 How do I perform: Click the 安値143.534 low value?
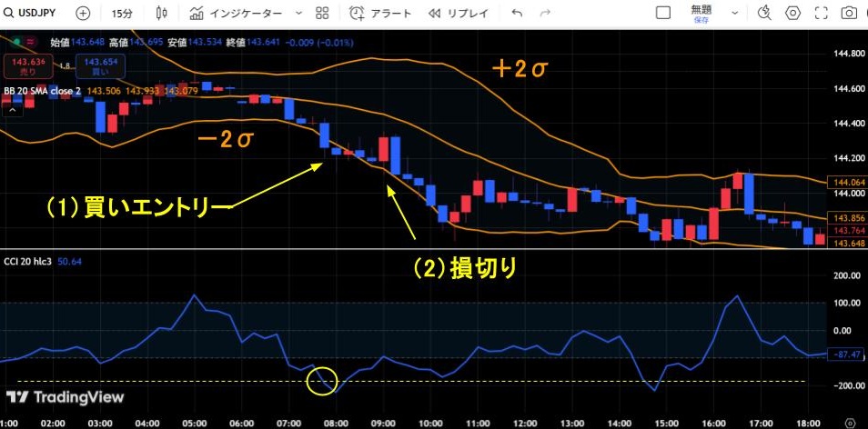click(195, 43)
